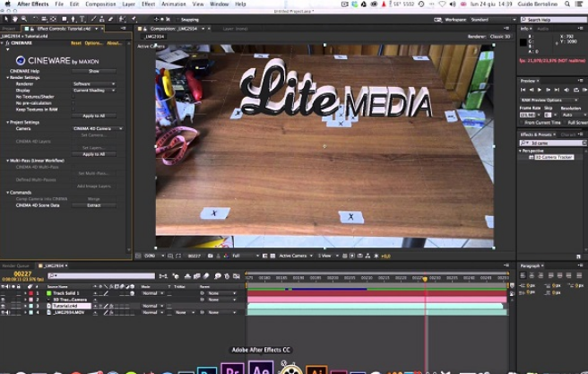Toggle From Current Time checkbox
This screenshot has width=588, height=374.
coord(522,123)
